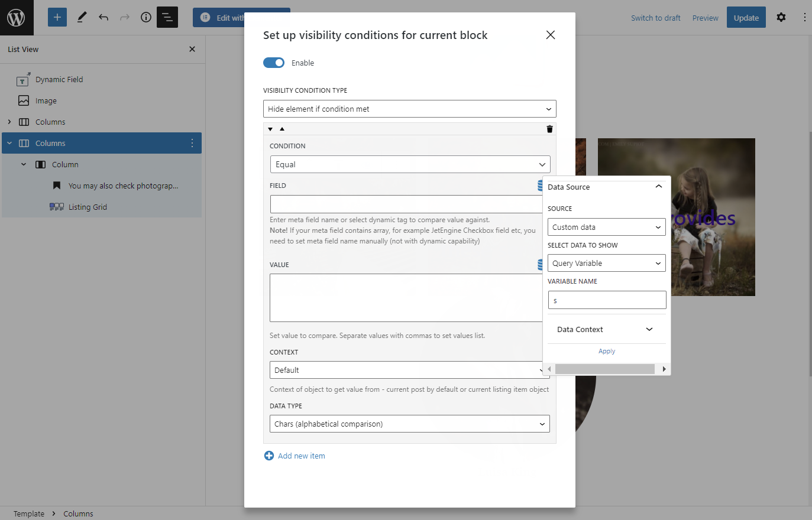The height and width of the screenshot is (520, 812).
Task: Click the dynamic tag database icon for FIELD
Action: pos(540,186)
